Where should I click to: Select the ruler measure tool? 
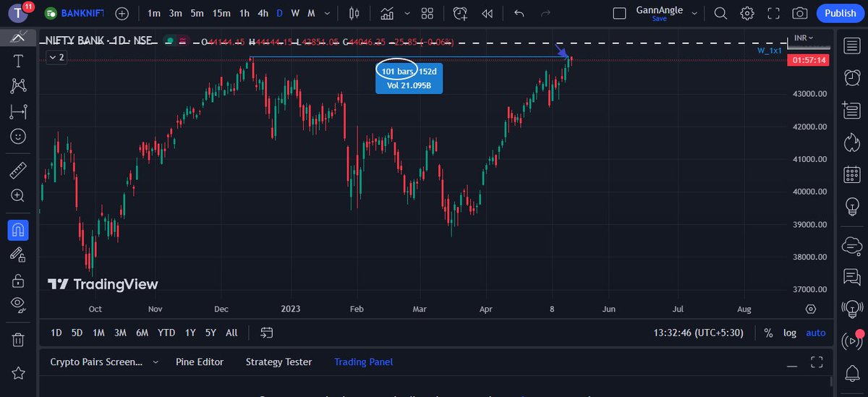coord(18,171)
